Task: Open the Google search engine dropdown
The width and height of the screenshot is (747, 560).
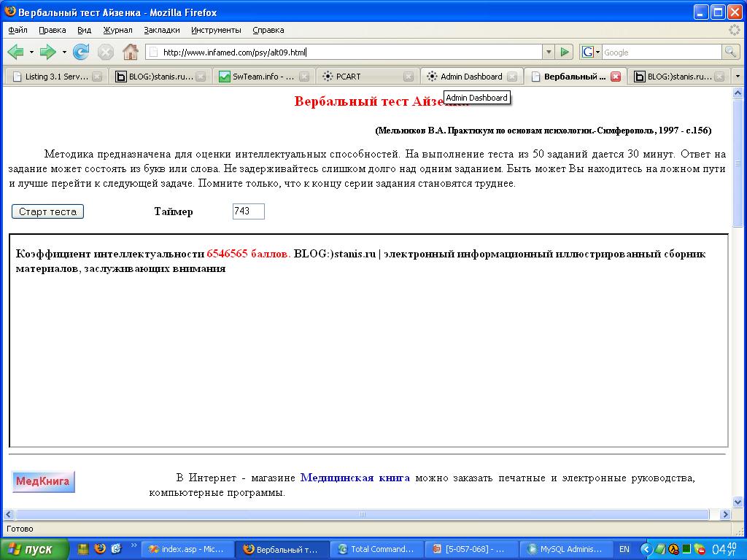Action: (596, 52)
